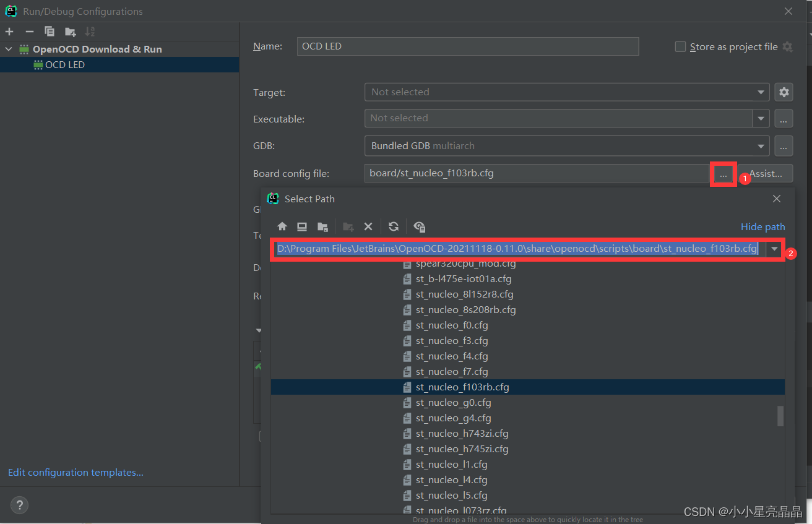The height and width of the screenshot is (524, 812).
Task: Create a new folder in Select Path
Action: [x=348, y=226]
